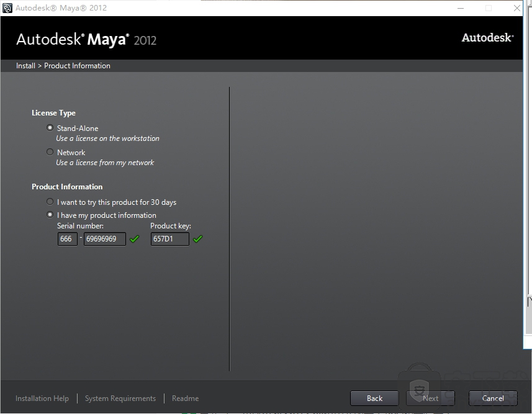Go Back to the previous install step
532x414 pixels.
click(x=374, y=398)
